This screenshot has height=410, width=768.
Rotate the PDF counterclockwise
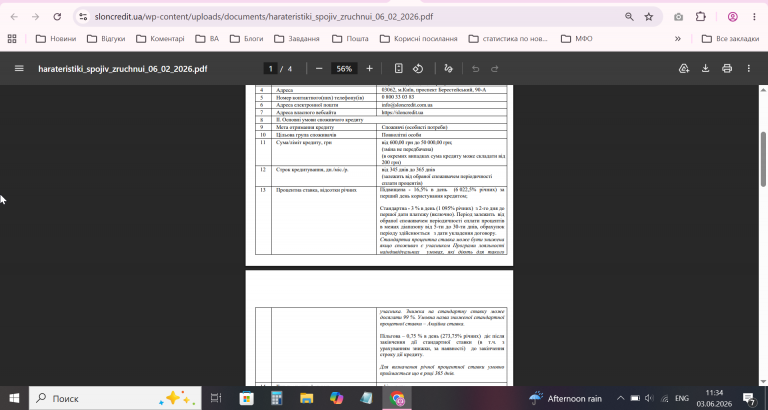418,69
